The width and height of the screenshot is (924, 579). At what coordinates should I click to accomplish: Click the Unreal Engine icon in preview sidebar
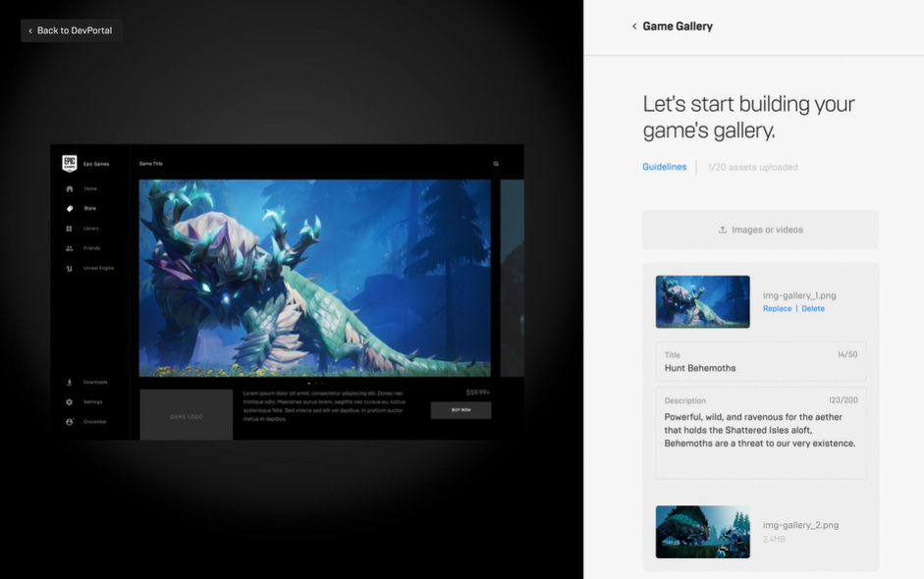(x=69, y=269)
